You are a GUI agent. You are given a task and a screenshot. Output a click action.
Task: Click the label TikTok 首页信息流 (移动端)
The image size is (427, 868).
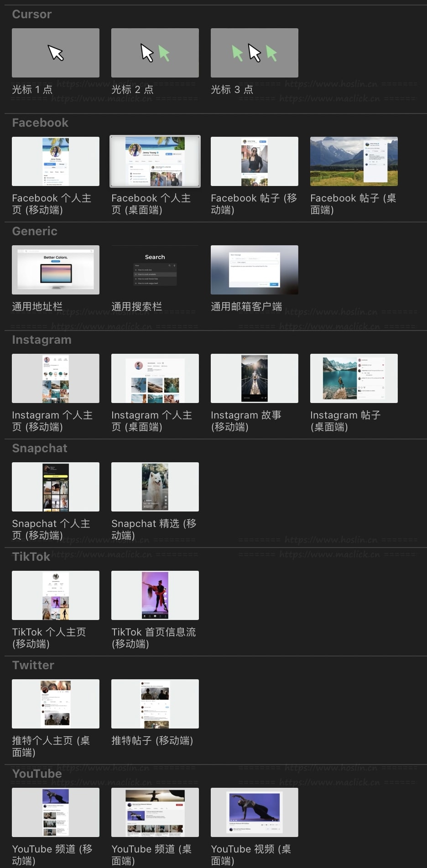pyautogui.click(x=154, y=638)
